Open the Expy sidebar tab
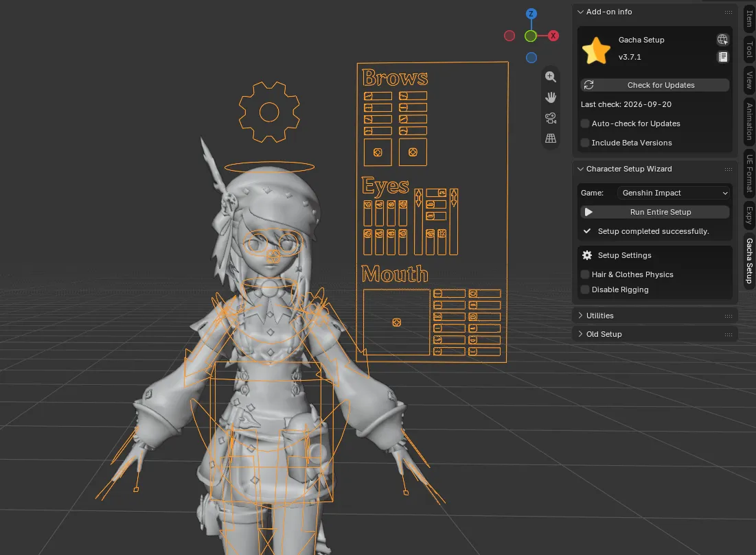Image resolution: width=756 pixels, height=555 pixels. click(x=749, y=215)
